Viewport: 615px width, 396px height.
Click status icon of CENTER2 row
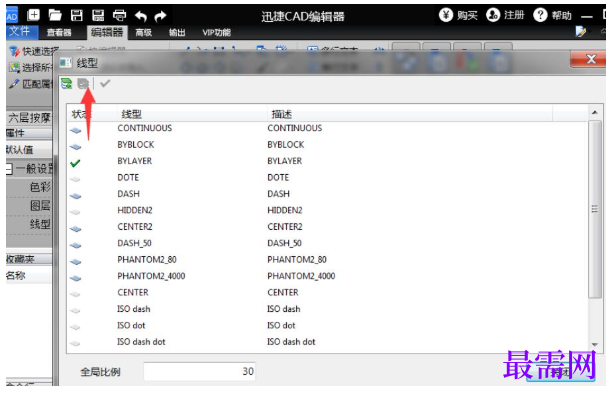tap(76, 229)
